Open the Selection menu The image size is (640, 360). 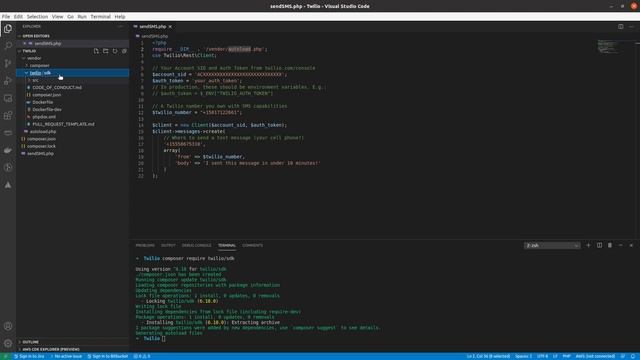click(x=37, y=16)
